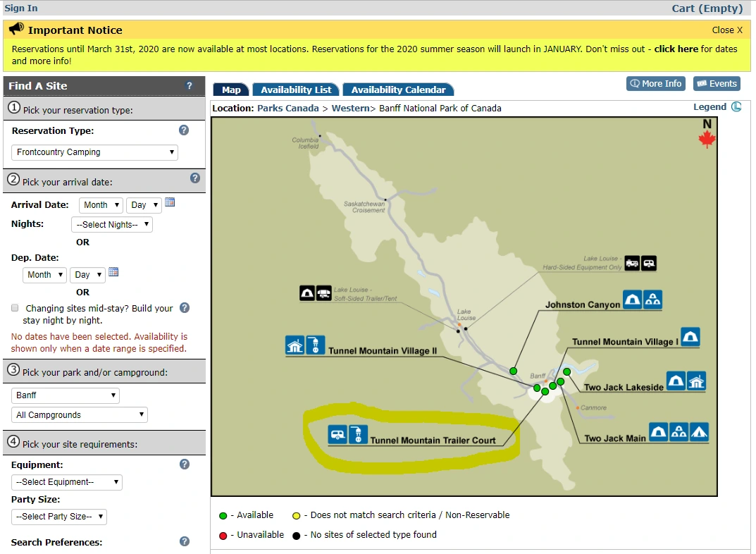This screenshot has width=756, height=554.
Task: Click the Sign In link
Action: tap(21, 8)
